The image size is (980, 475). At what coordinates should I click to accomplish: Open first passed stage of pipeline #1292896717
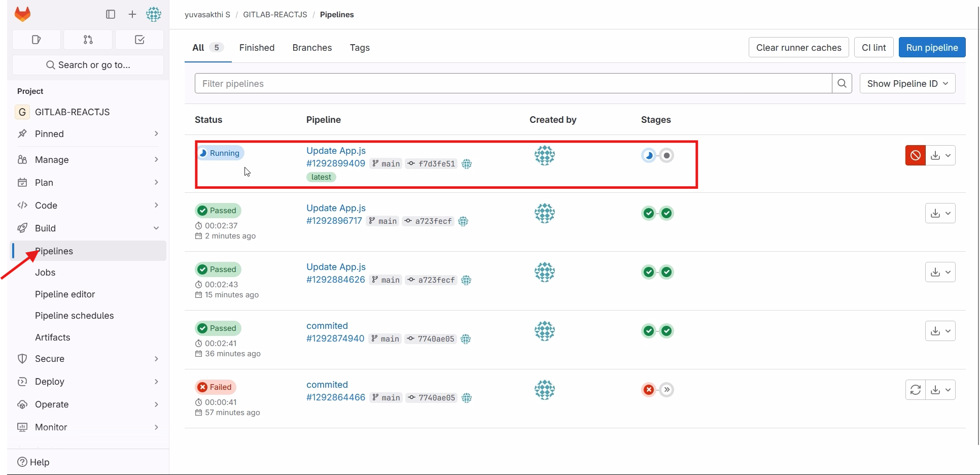[x=649, y=213]
